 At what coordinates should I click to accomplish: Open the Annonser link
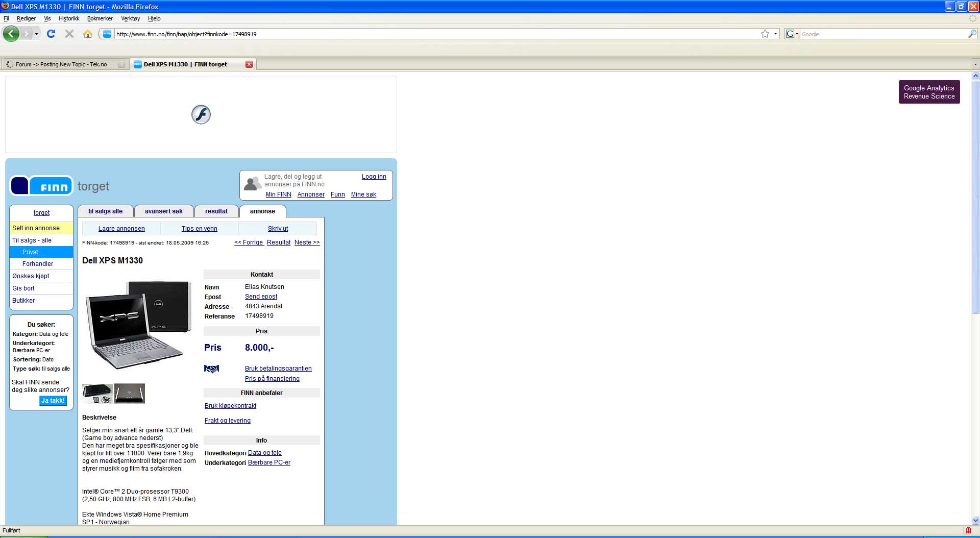tap(311, 194)
